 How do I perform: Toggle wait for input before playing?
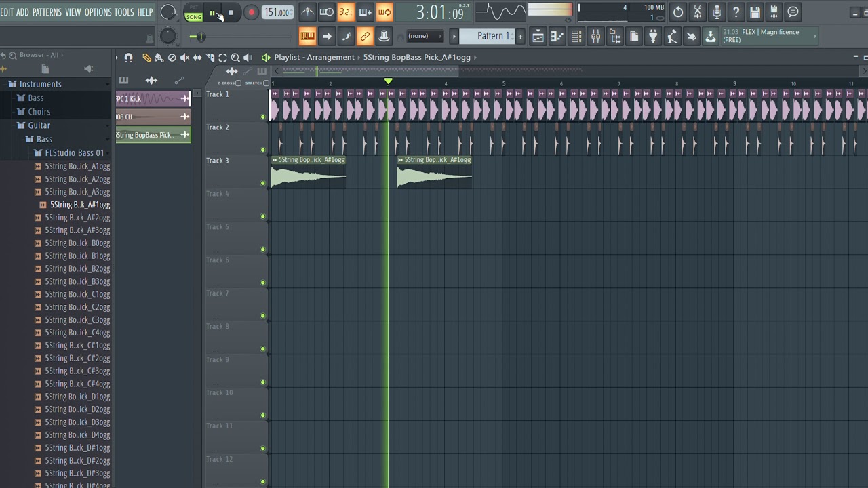click(326, 12)
